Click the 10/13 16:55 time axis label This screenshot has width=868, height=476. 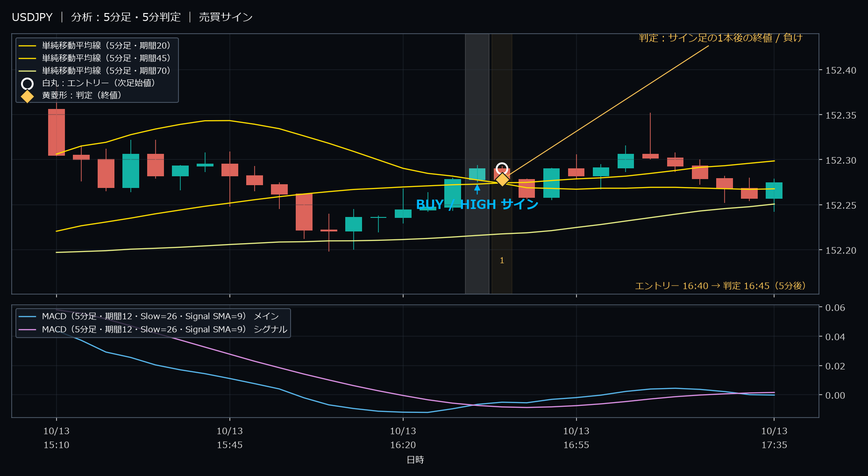[x=576, y=438]
